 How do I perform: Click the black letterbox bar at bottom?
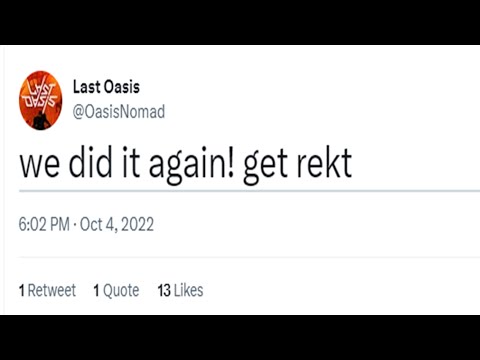click(240, 337)
